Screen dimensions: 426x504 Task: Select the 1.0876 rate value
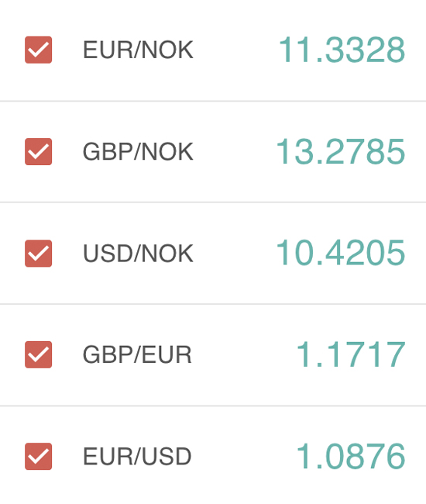tap(351, 456)
